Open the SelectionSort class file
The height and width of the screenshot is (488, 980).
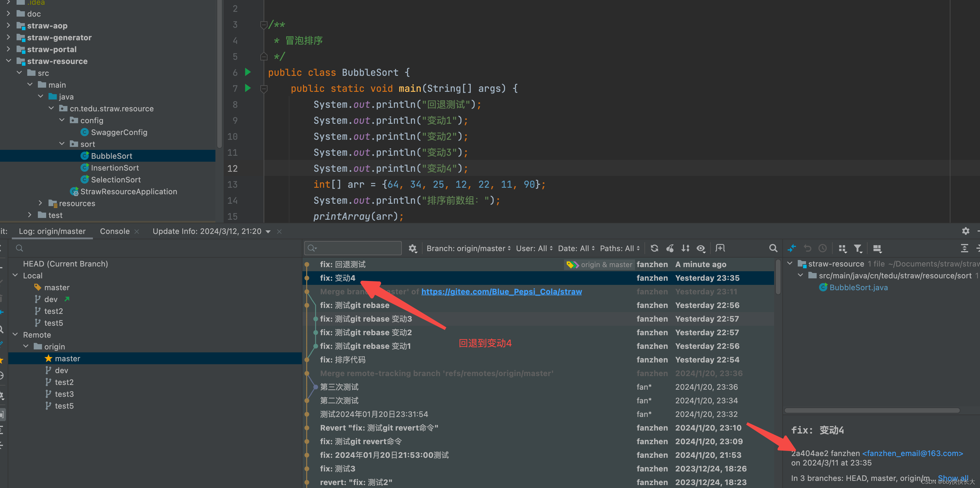click(x=116, y=180)
